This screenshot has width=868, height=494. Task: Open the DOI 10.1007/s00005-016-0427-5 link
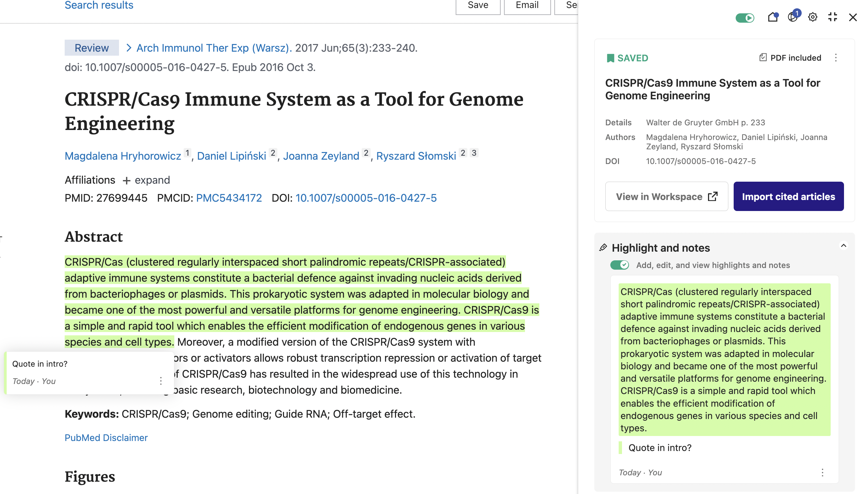[366, 198]
